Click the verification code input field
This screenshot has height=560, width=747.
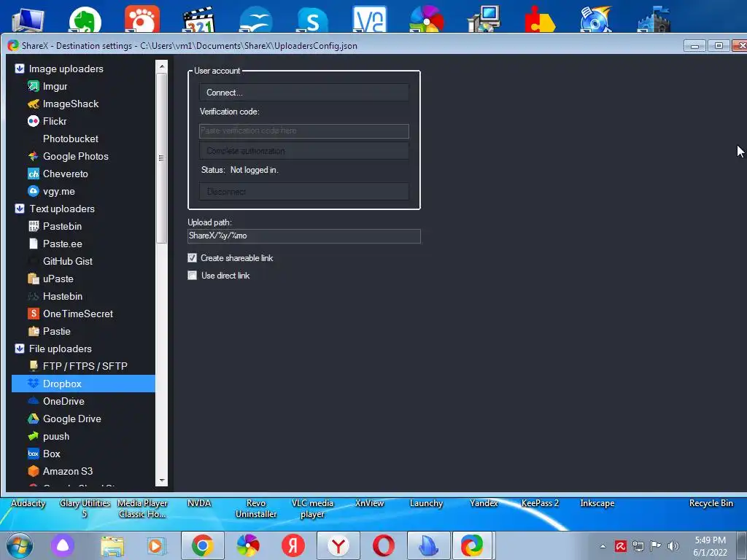(304, 131)
